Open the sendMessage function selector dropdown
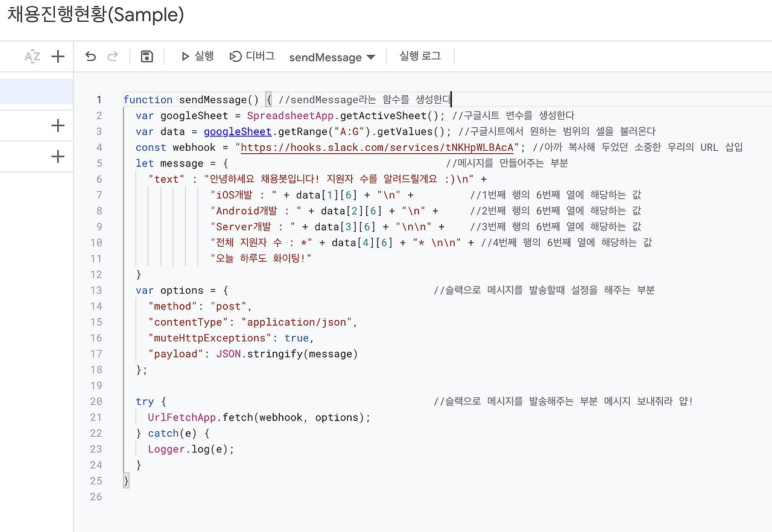Screen dimensions: 772x532 (x=332, y=57)
